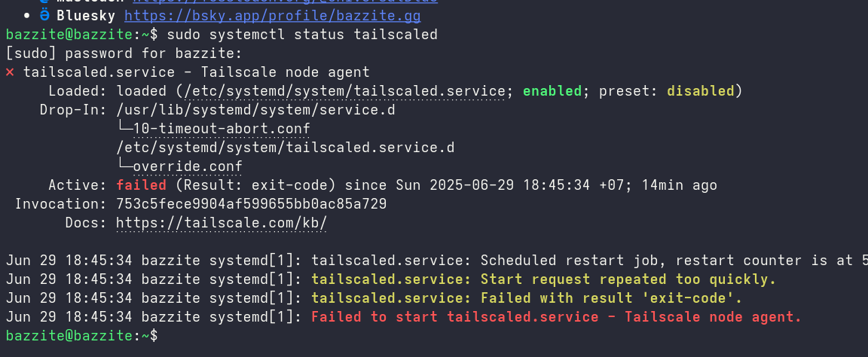The width and height of the screenshot is (868, 357).
Task: Click the 'Start request repeated too quickly' message
Action: click(543, 279)
